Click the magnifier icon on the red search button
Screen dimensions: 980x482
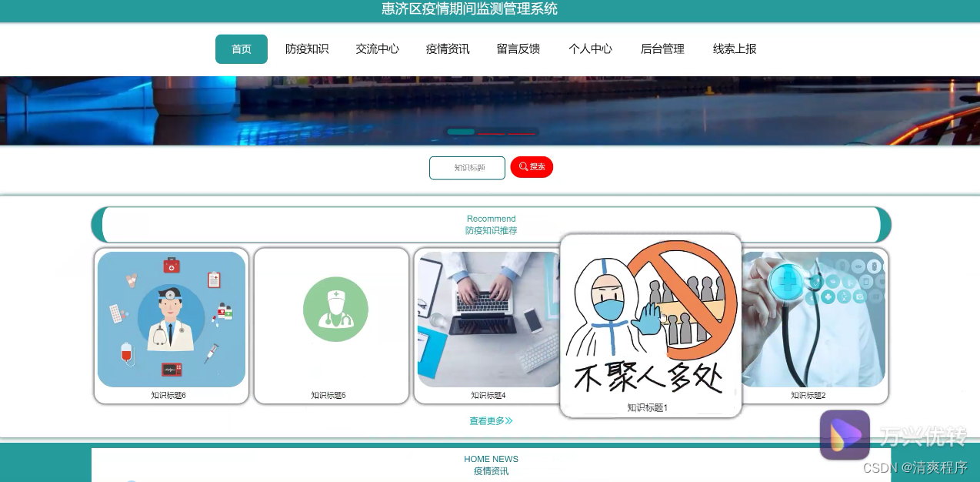(x=523, y=166)
